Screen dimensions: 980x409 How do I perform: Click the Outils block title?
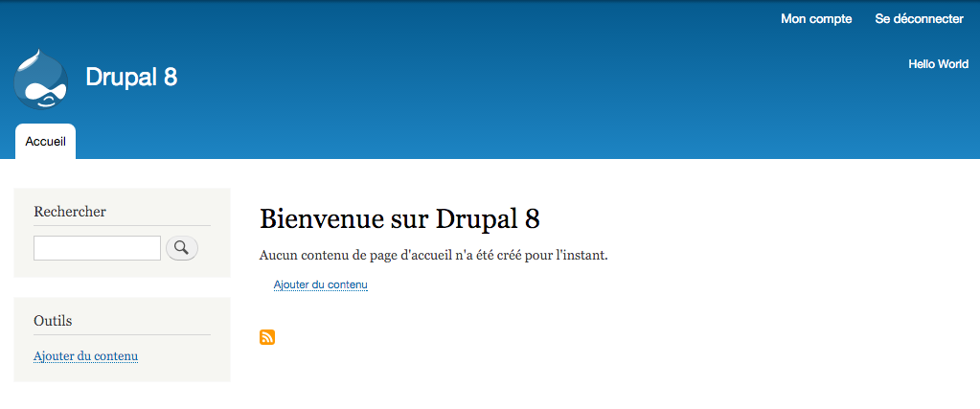click(x=53, y=321)
